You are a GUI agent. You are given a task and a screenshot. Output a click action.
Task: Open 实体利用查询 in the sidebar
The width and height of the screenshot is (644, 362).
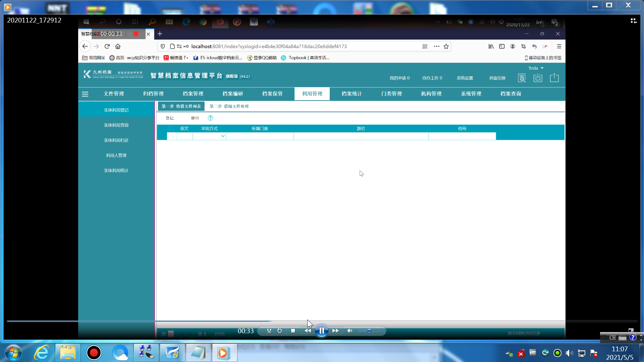click(x=116, y=125)
